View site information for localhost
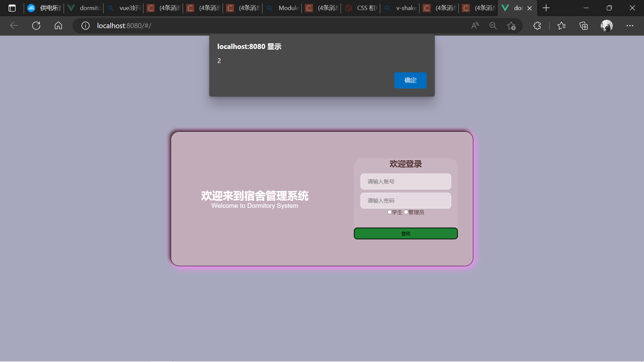This screenshot has height=362, width=644. click(85, 25)
